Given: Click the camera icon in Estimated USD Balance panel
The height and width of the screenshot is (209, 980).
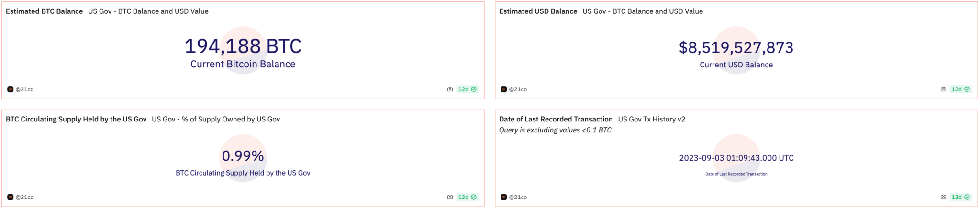Looking at the screenshot, I should coord(943,89).
